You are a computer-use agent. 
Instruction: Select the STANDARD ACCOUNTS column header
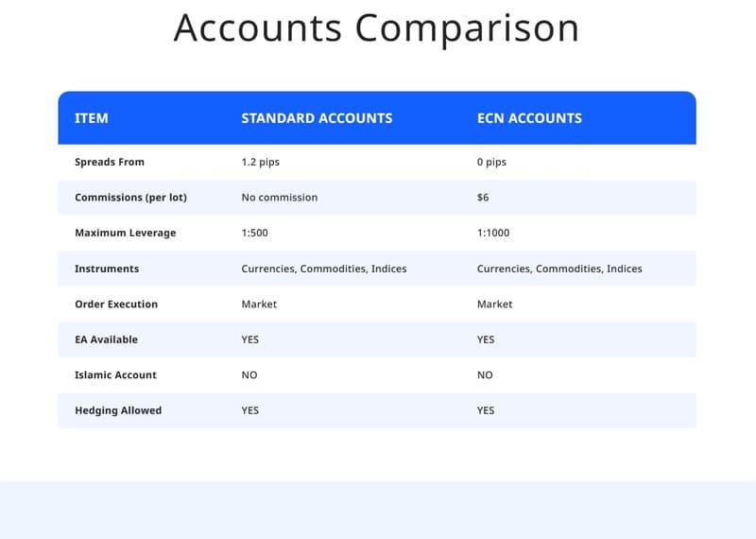[x=317, y=118]
